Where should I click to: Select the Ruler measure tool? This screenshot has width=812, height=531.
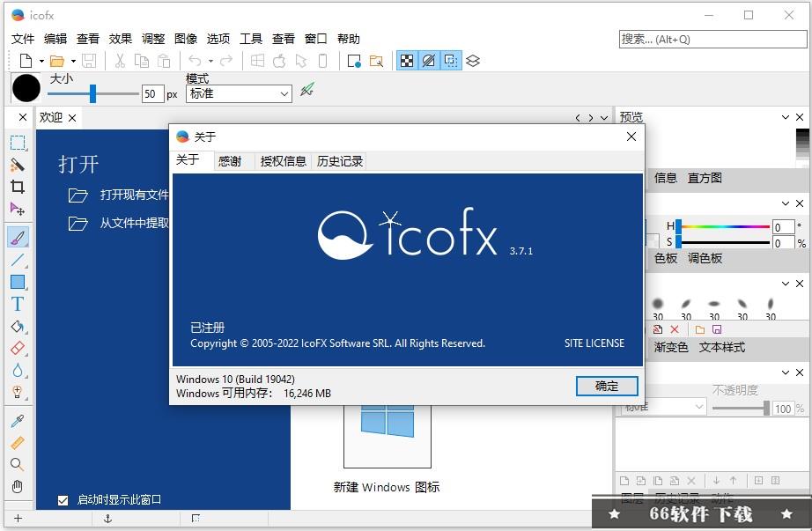pos(18,443)
